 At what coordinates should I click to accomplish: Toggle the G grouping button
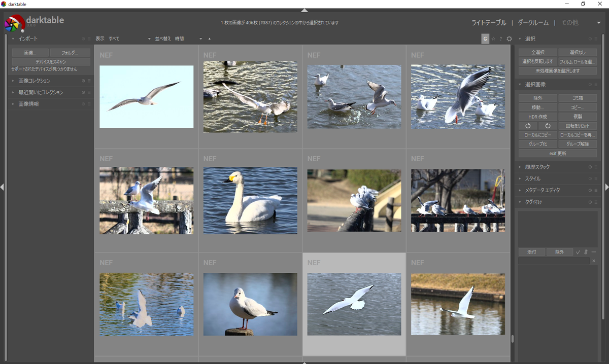coord(485,39)
